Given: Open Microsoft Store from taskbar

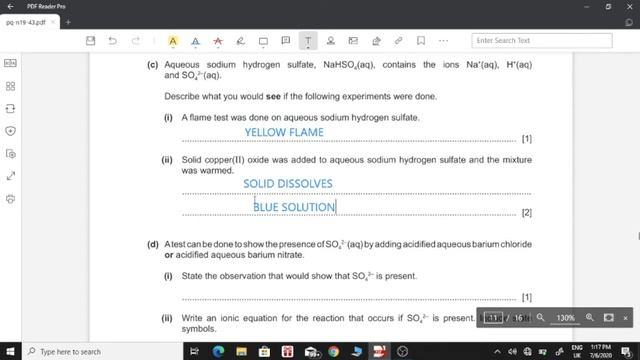Looking at the screenshot, I should 264,351.
